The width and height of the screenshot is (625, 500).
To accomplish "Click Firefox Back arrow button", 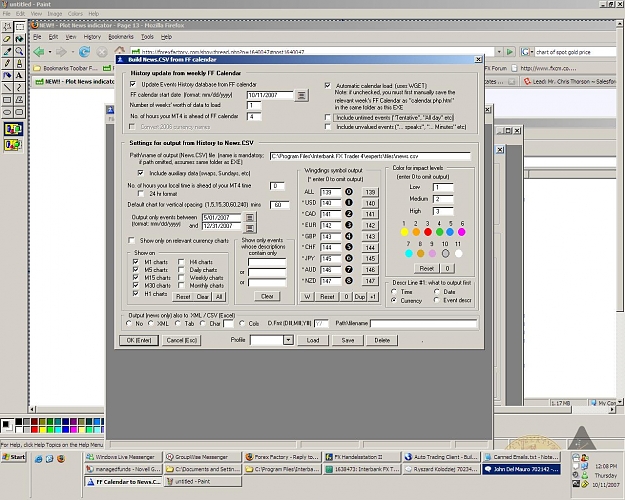I will coord(39,52).
